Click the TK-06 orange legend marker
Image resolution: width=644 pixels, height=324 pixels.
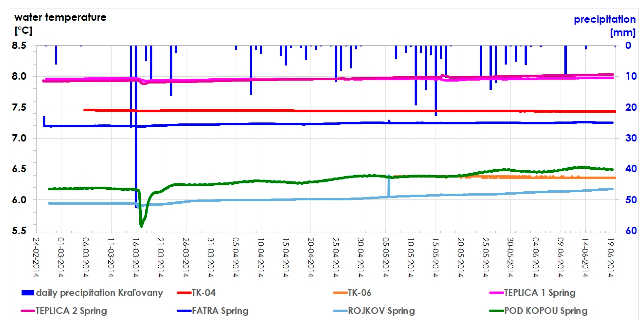340,293
